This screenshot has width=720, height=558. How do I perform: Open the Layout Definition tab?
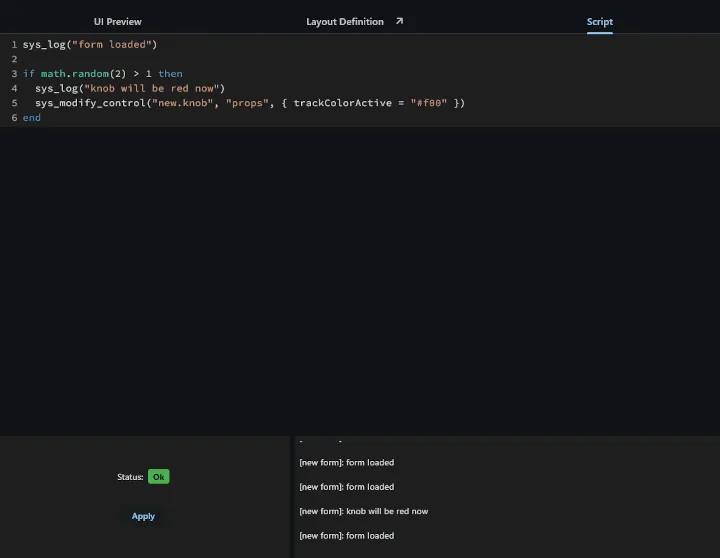344,22
